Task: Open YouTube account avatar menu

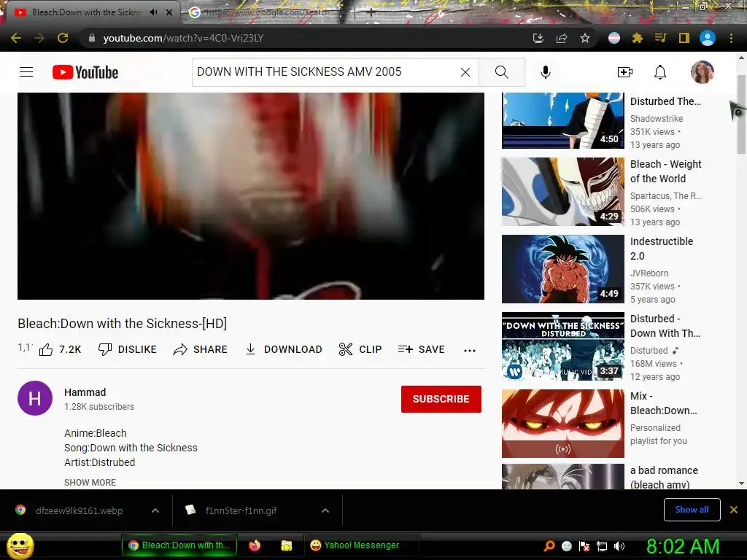Action: (703, 72)
